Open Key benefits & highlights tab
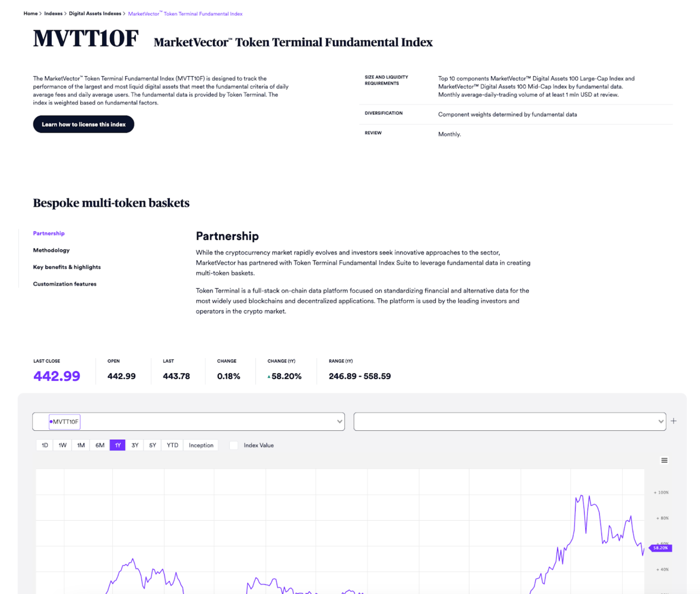 point(67,267)
